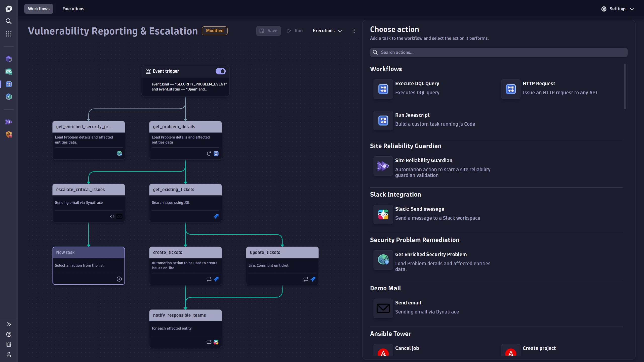The image size is (644, 362).
Task: Open Site Reliability Guardian app in sidebar
Action: coord(9,122)
